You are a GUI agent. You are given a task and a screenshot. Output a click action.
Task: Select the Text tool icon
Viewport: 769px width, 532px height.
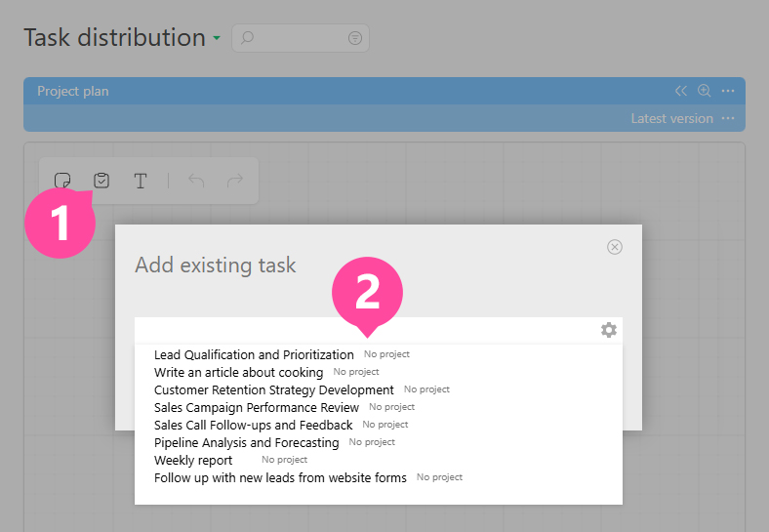tap(141, 181)
